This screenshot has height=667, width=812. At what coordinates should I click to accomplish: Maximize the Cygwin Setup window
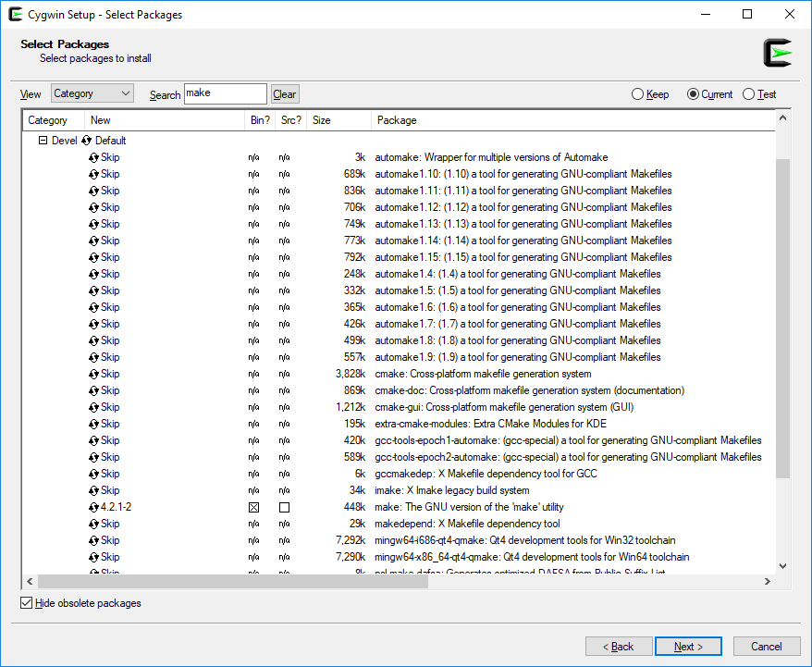coord(747,14)
